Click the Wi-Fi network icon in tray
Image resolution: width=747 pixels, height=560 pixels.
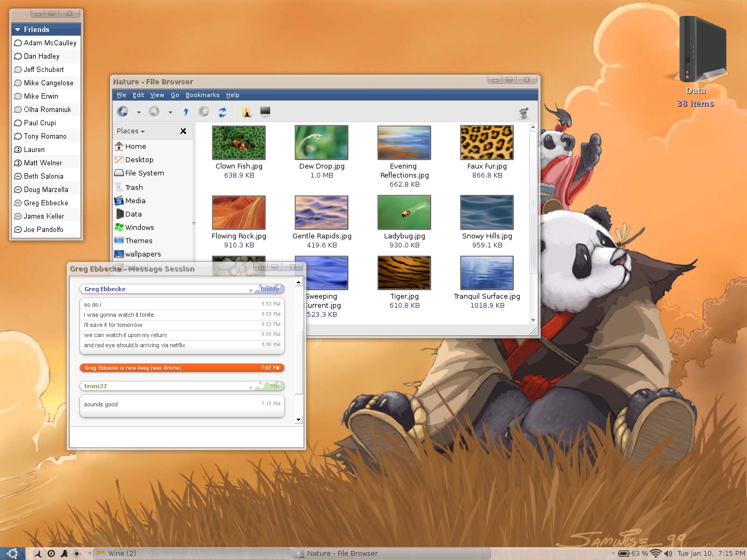tap(656, 553)
